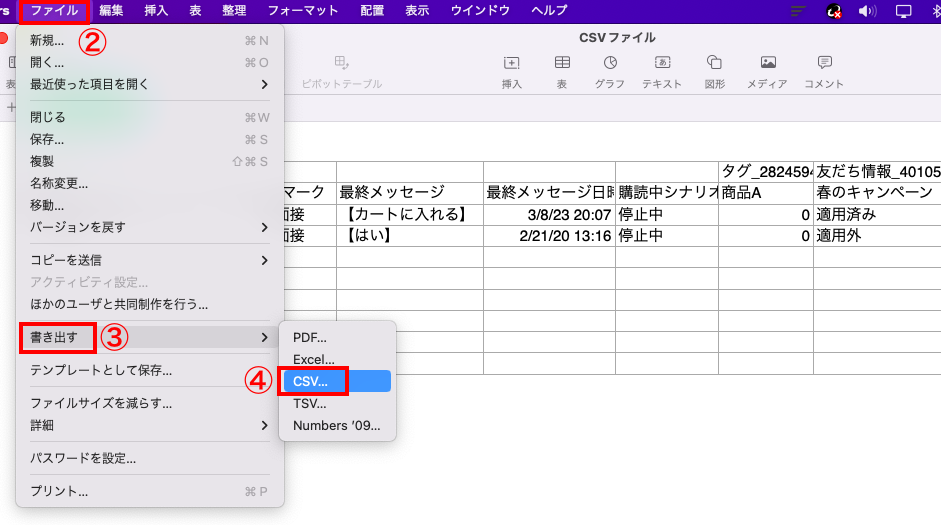This screenshot has width=941, height=525.
Task: Expand 最近使った項目を開く submenu
Action: (149, 85)
